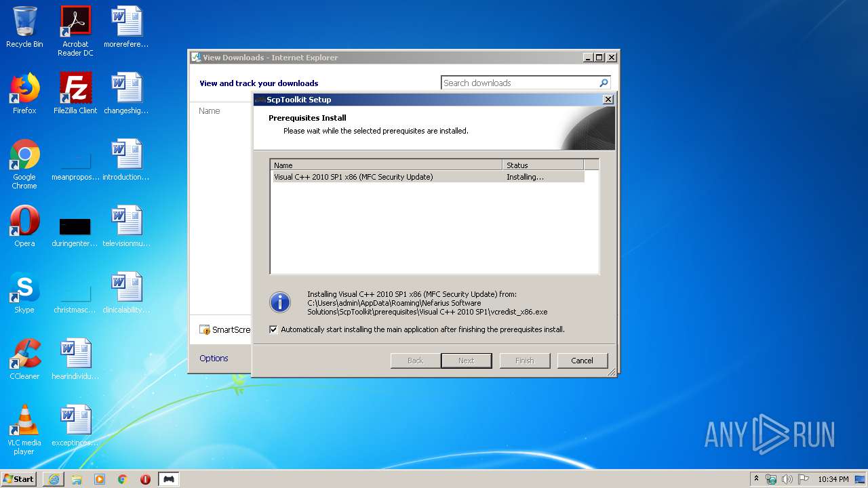This screenshot has width=868, height=488.
Task: Launch Firefox from the desktop
Action: click(x=24, y=94)
